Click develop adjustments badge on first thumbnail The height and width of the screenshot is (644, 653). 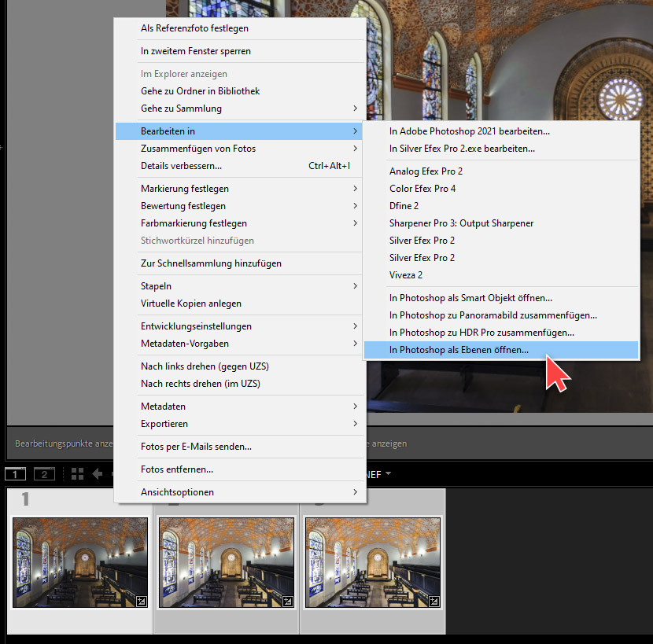(x=142, y=602)
